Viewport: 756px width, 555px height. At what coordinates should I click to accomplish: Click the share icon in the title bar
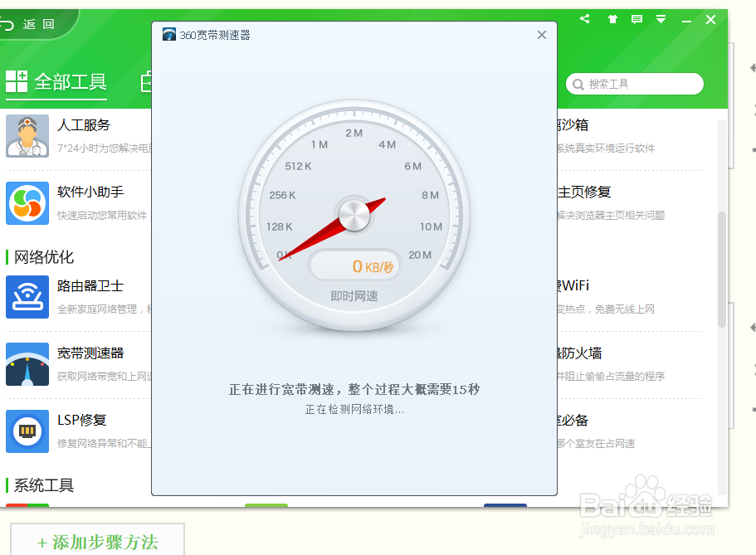(x=584, y=18)
